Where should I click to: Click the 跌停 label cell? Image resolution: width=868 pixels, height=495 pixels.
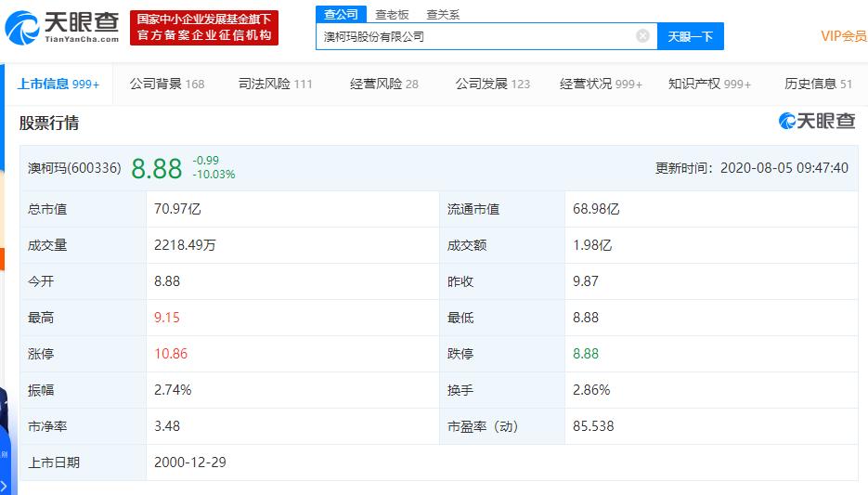pyautogui.click(x=502, y=354)
